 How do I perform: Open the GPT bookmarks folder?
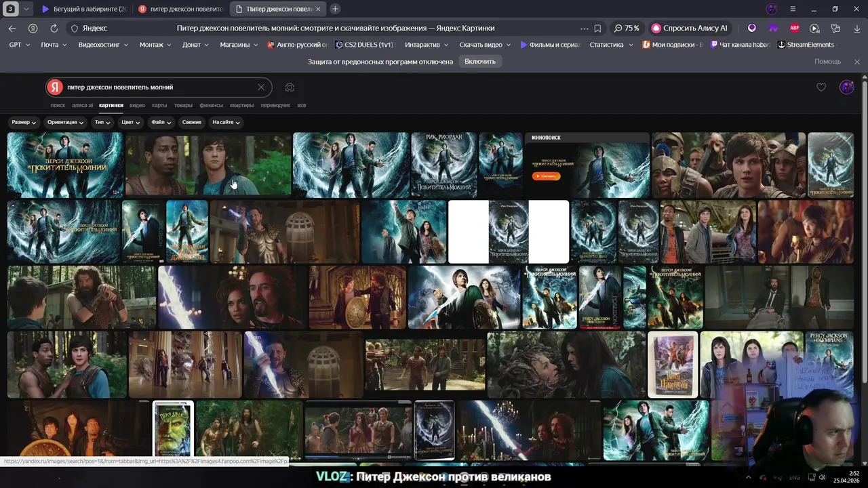[x=20, y=45]
